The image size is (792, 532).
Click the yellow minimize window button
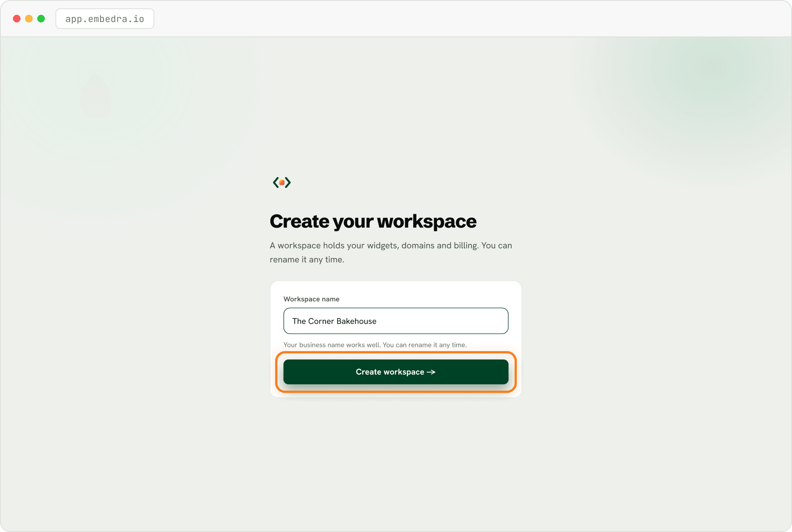[x=29, y=19]
